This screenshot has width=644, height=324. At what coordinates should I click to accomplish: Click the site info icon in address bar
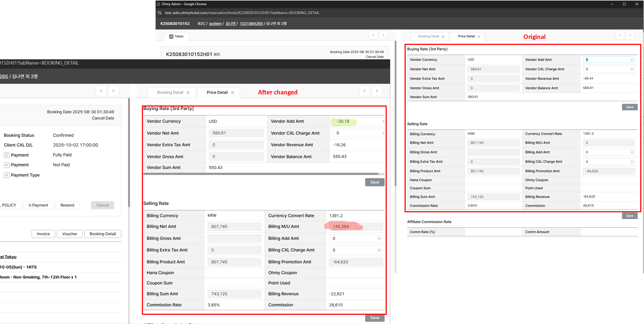click(x=160, y=13)
